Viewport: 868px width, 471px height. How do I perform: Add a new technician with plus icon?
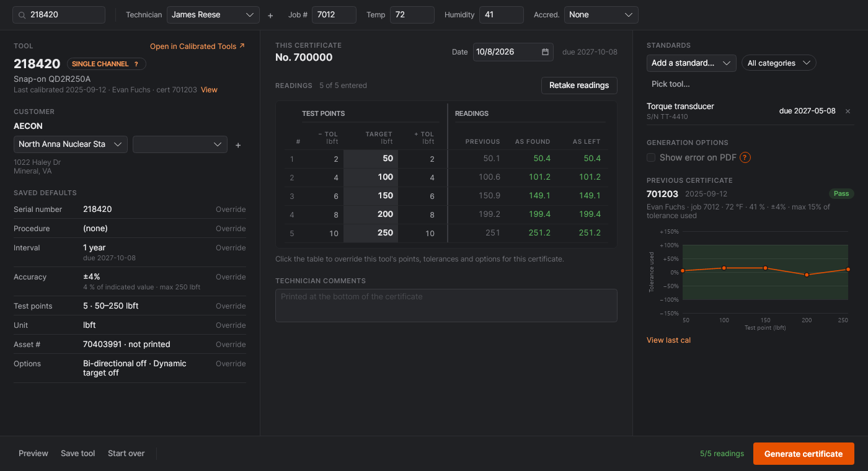click(x=270, y=15)
